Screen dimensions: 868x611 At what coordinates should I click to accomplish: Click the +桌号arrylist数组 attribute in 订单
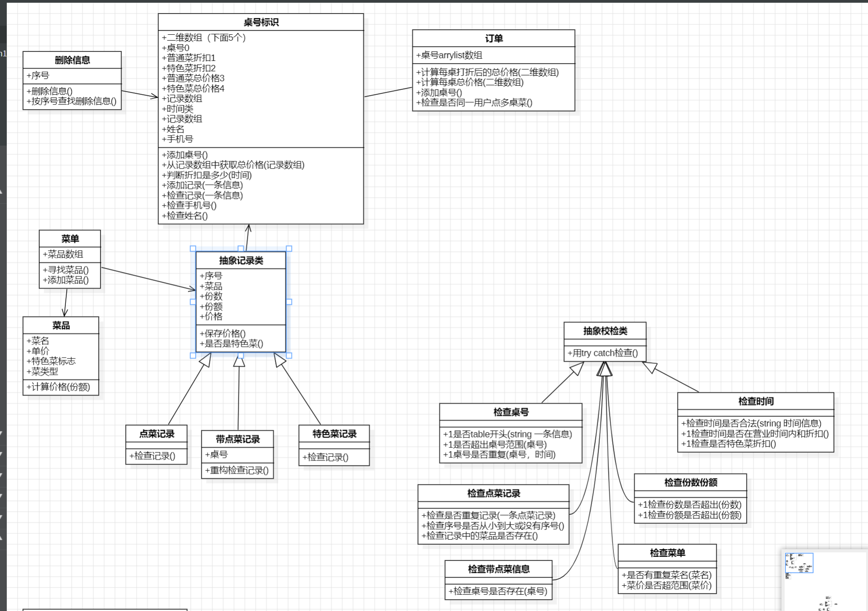449,55
